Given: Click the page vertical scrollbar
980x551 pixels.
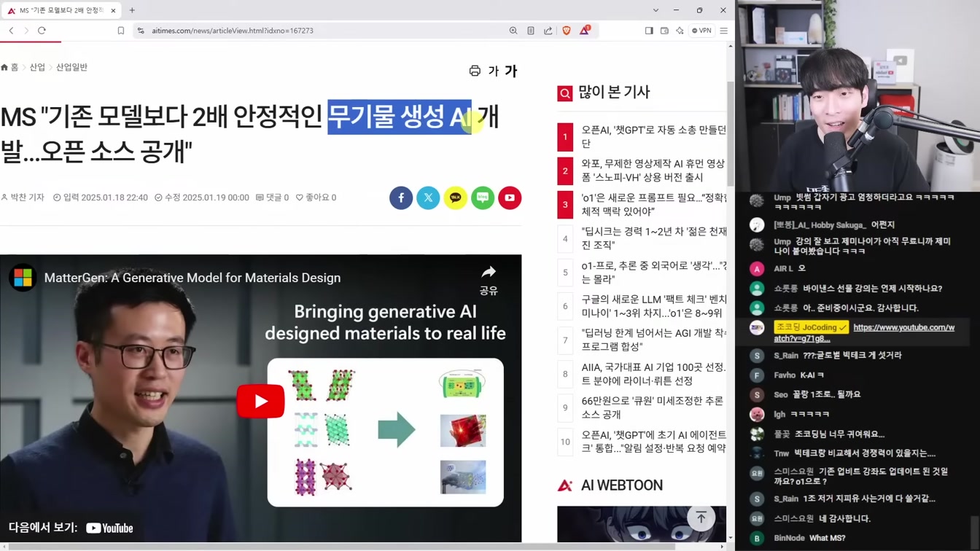Looking at the screenshot, I should pyautogui.click(x=731, y=133).
